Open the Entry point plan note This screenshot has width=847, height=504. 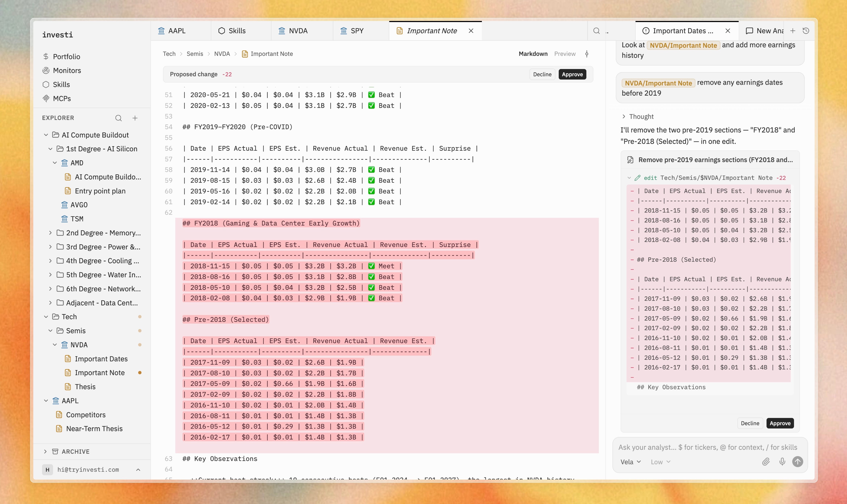(100, 191)
